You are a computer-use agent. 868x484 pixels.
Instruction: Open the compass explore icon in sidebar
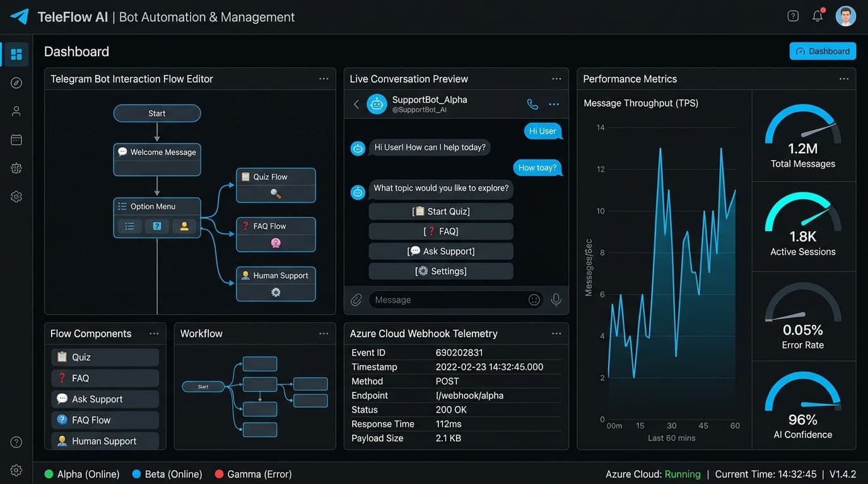point(16,83)
